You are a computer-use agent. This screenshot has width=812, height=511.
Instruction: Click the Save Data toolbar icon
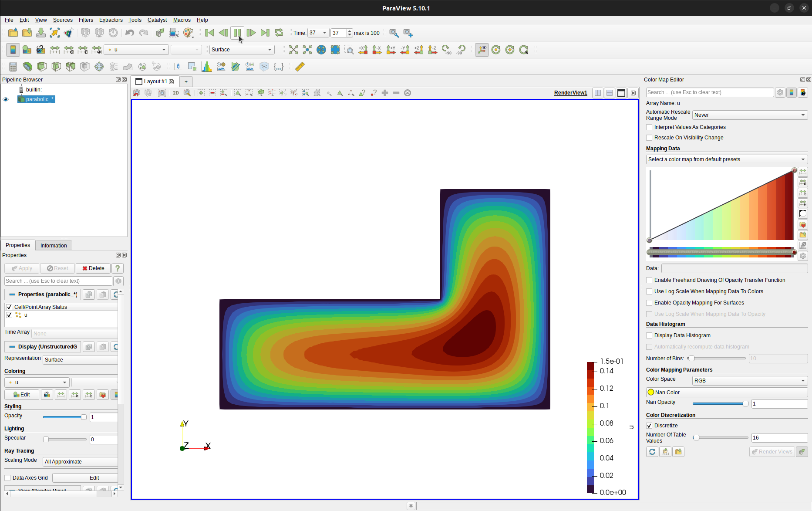tap(41, 33)
